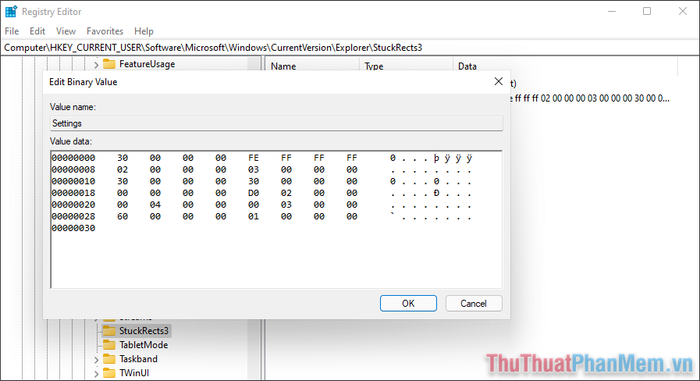
Task: Select the StuckRects3 folder icon
Action: tap(109, 331)
